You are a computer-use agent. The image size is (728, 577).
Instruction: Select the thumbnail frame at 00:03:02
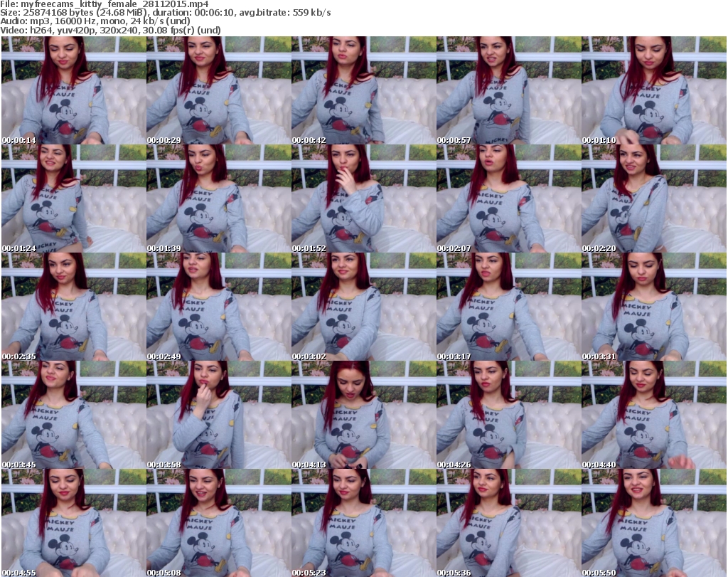[363, 307]
